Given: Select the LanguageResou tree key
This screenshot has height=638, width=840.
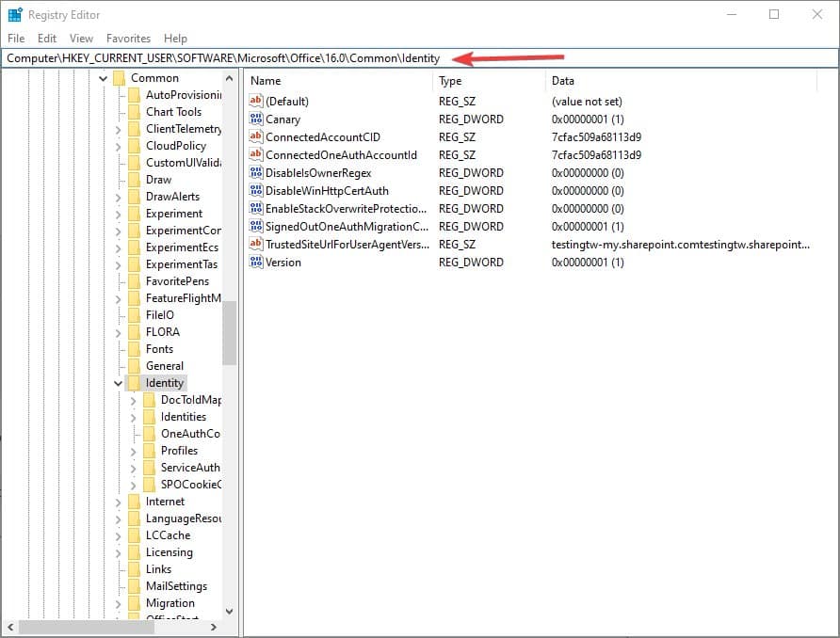Looking at the screenshot, I should pyautogui.click(x=184, y=518).
